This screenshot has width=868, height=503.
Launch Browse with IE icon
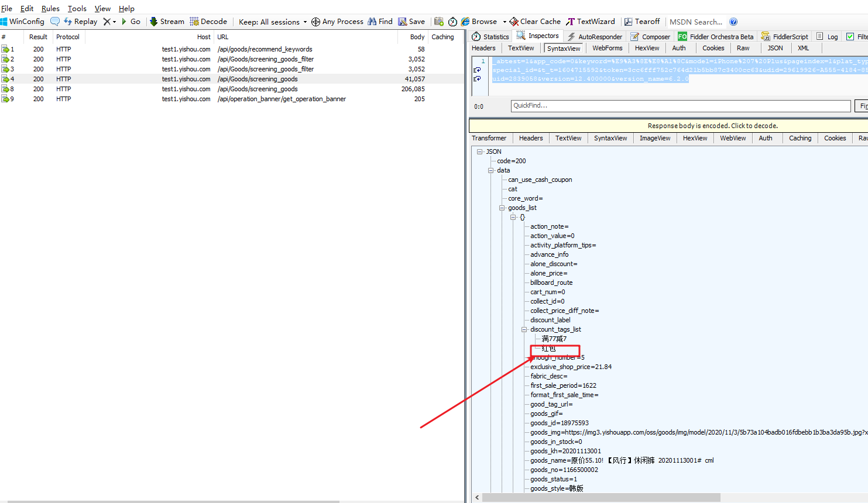[x=479, y=22]
